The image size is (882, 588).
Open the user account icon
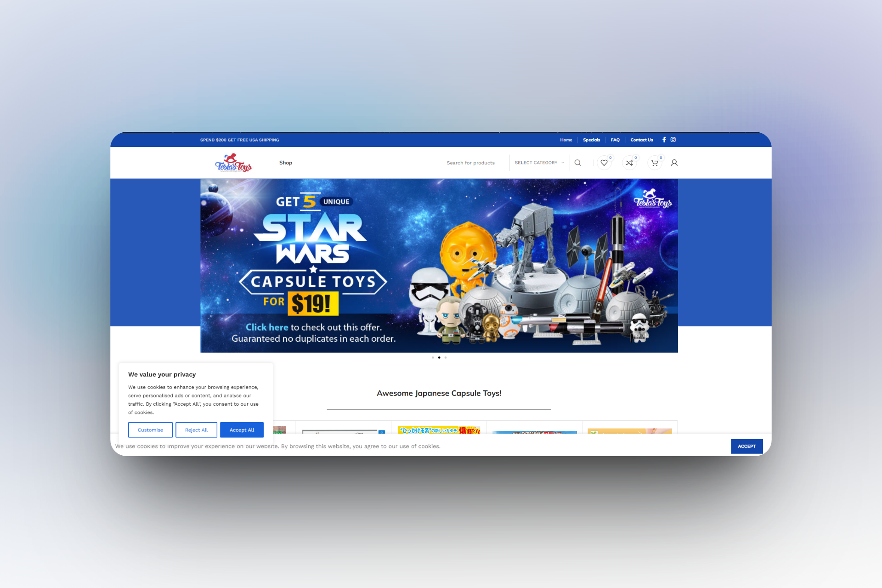coord(674,163)
